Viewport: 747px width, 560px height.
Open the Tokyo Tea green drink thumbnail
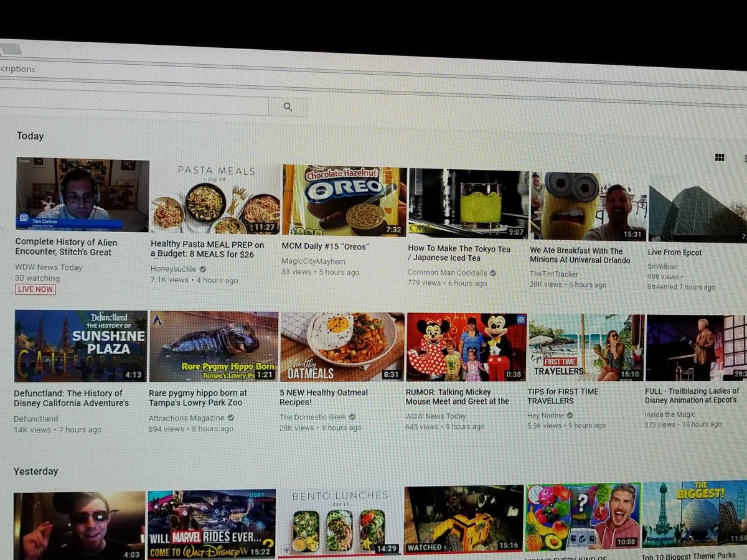[x=468, y=203]
